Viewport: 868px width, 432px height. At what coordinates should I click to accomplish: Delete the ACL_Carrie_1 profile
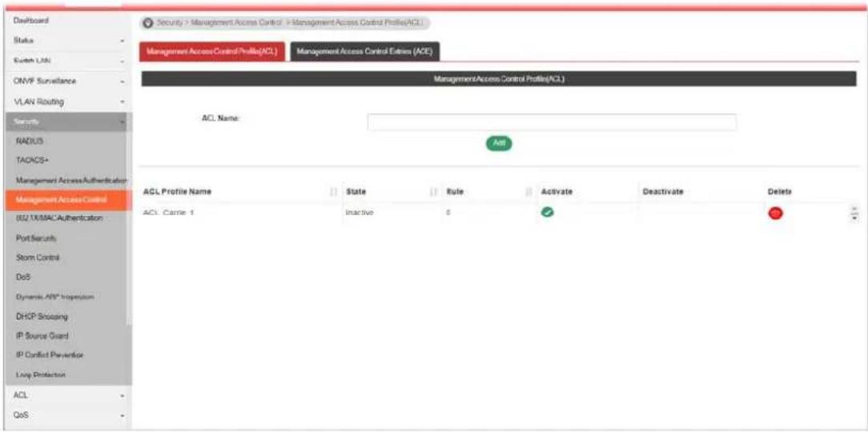(x=775, y=214)
